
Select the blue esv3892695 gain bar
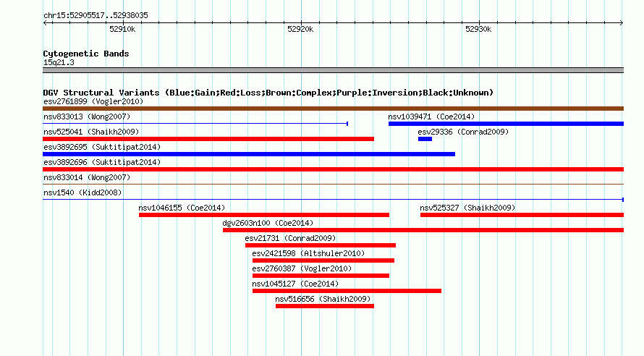[x=249, y=154]
